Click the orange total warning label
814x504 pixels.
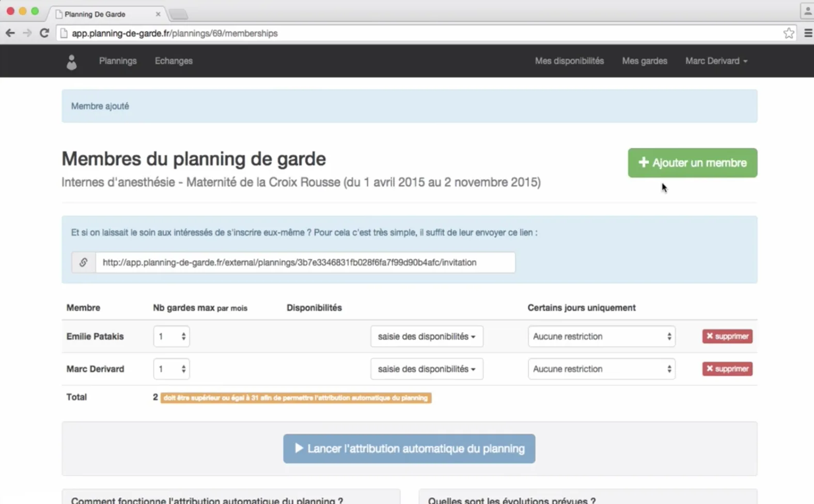296,398
